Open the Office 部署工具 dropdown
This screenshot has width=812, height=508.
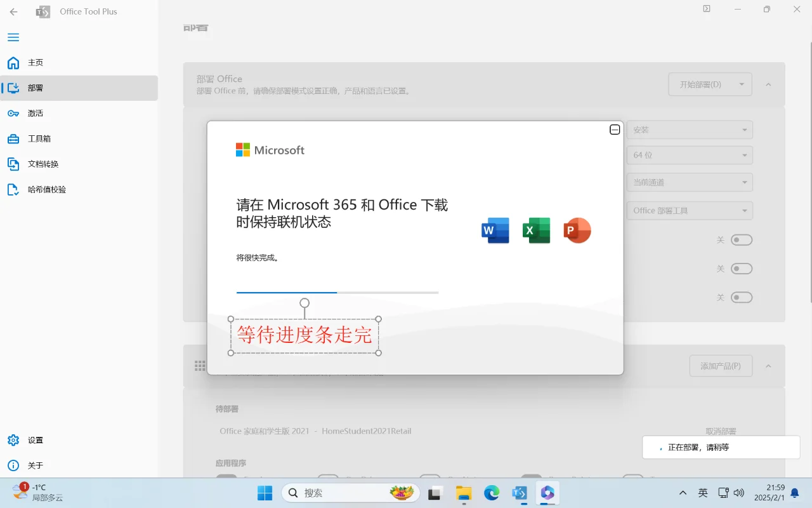point(689,210)
